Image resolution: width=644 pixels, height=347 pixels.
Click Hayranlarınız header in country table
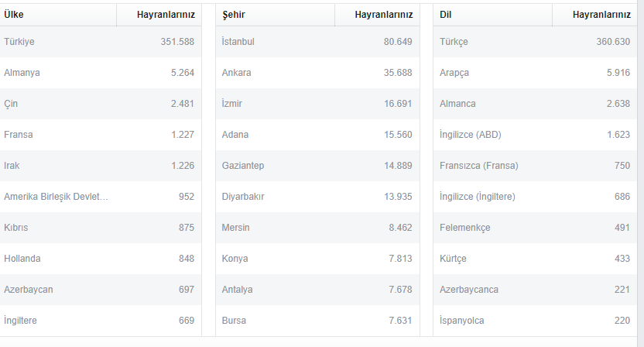pyautogui.click(x=159, y=15)
